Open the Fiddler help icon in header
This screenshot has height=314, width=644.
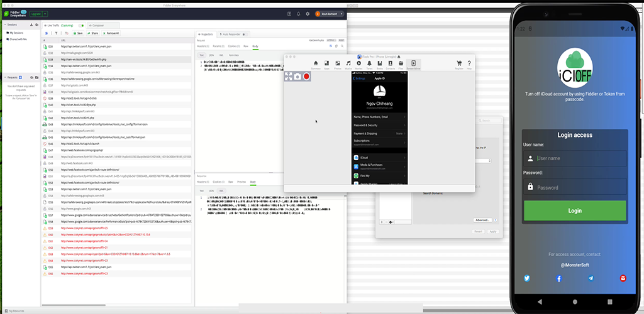point(289,14)
